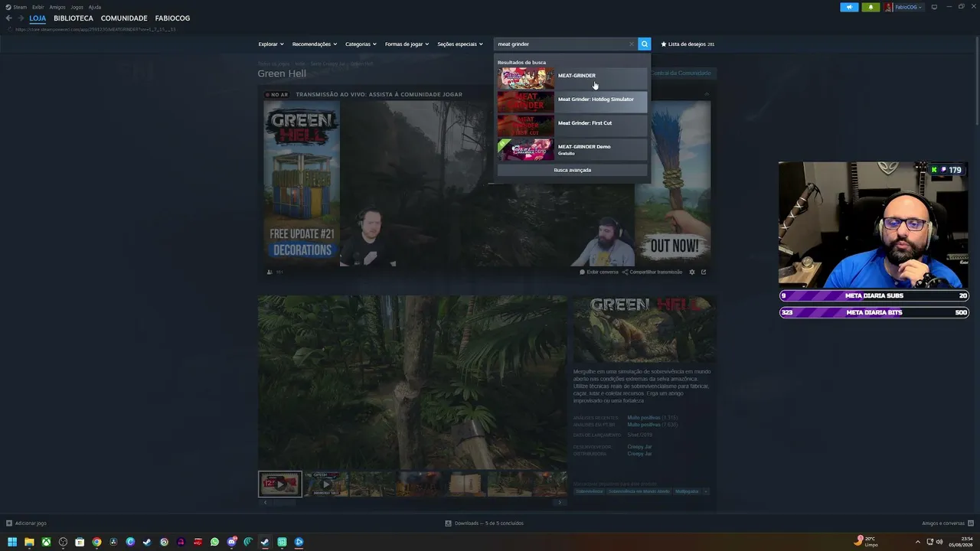Click the page vertical scrollbar
This screenshot has width=980, height=551.
pyautogui.click(x=976, y=82)
